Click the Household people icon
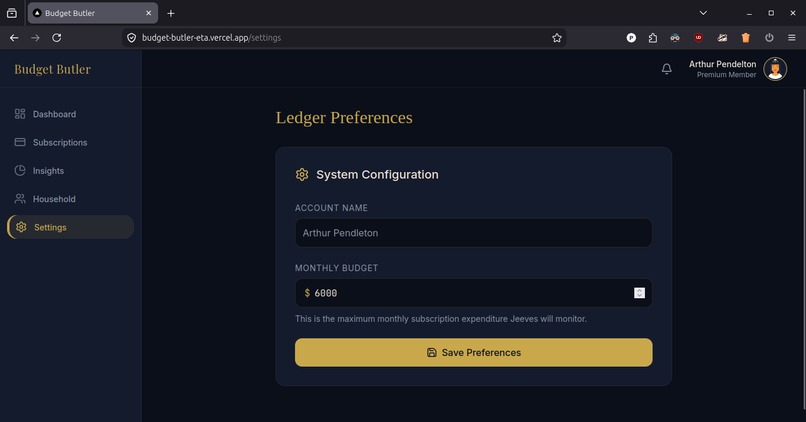The image size is (806, 422). pos(20,199)
